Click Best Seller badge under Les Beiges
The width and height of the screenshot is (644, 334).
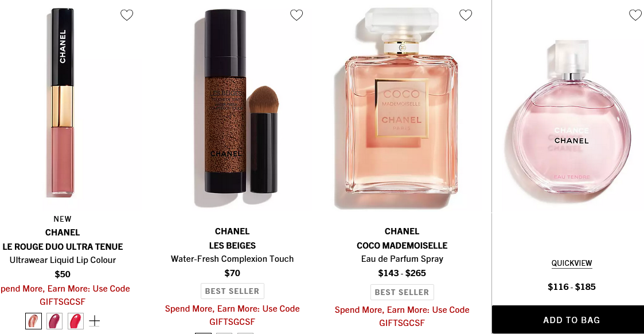[x=232, y=291]
